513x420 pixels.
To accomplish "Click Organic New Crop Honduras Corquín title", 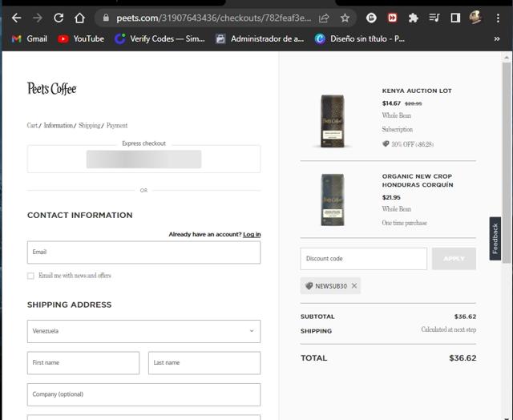I will point(418,180).
